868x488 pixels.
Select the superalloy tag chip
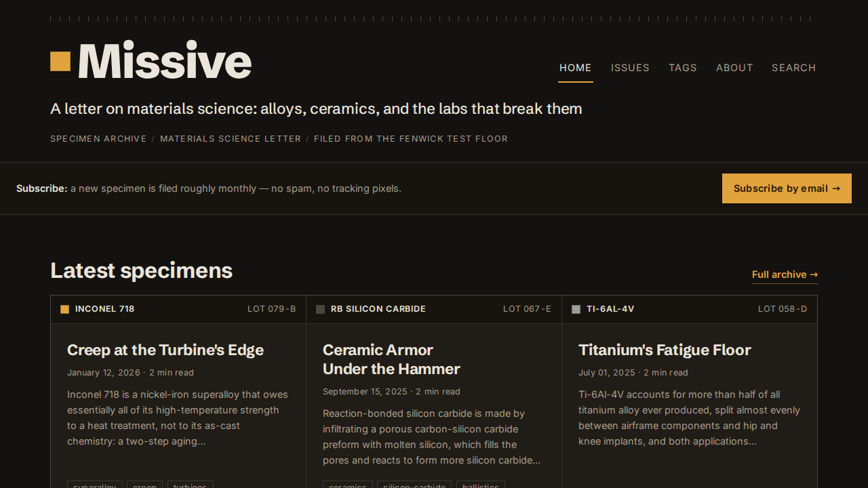[95, 485]
